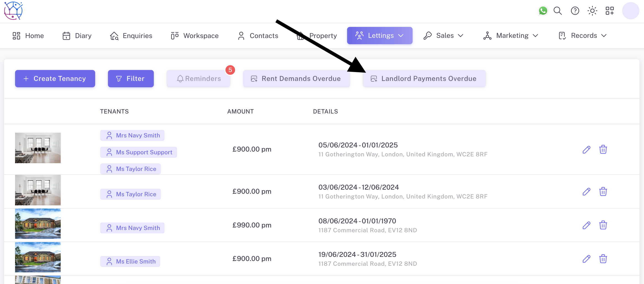Open the add apps grid icon
Viewport: 644px width, 284px height.
click(x=610, y=11)
